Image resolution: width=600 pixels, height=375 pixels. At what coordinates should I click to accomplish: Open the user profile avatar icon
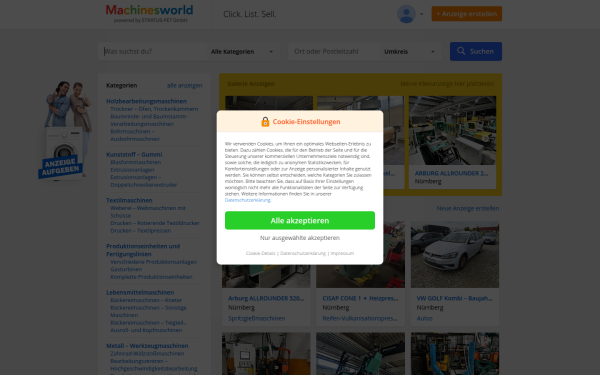click(406, 14)
